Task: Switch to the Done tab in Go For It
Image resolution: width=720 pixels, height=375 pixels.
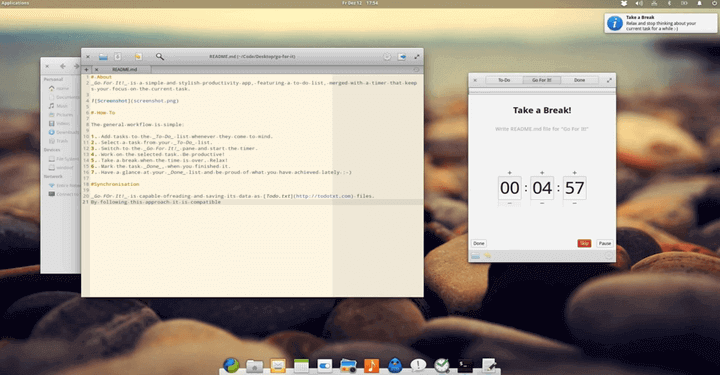Action: [579, 80]
